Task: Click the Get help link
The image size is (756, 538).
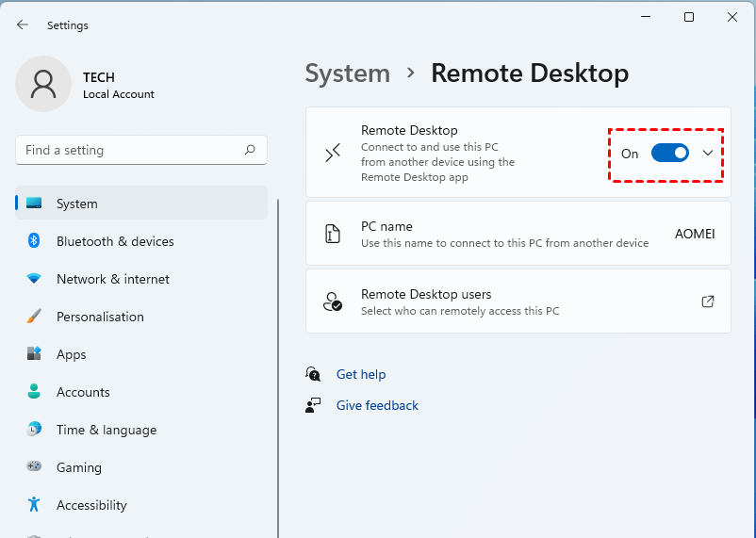Action: click(x=361, y=374)
